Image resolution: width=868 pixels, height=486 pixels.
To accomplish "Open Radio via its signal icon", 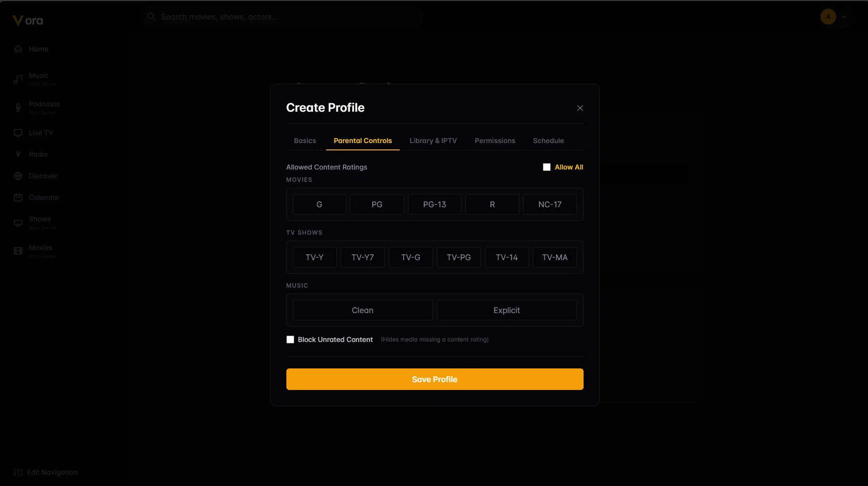I will click(x=18, y=154).
